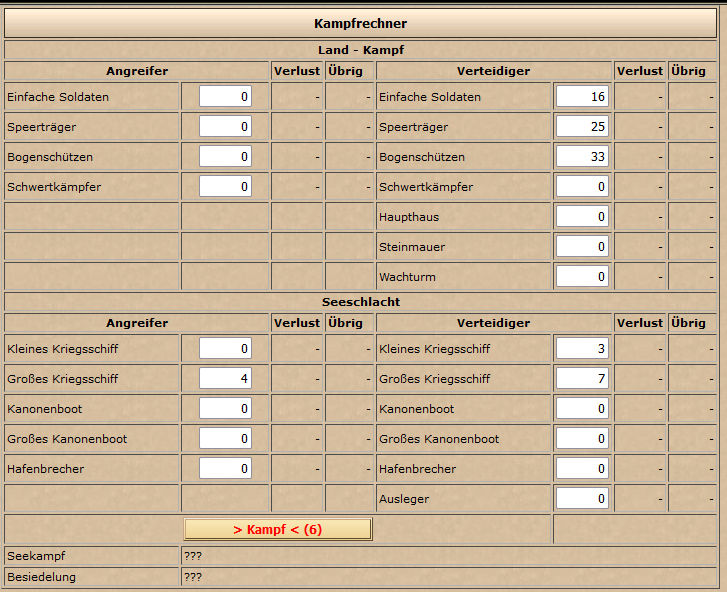
Task: Click attacker Kanonenboot input field
Action: coord(225,409)
